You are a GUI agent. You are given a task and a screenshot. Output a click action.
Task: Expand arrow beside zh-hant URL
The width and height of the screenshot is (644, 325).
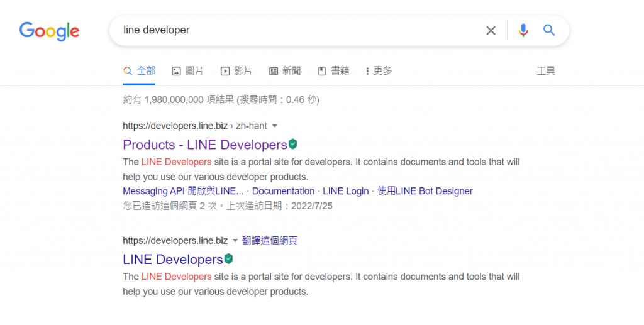pos(275,126)
